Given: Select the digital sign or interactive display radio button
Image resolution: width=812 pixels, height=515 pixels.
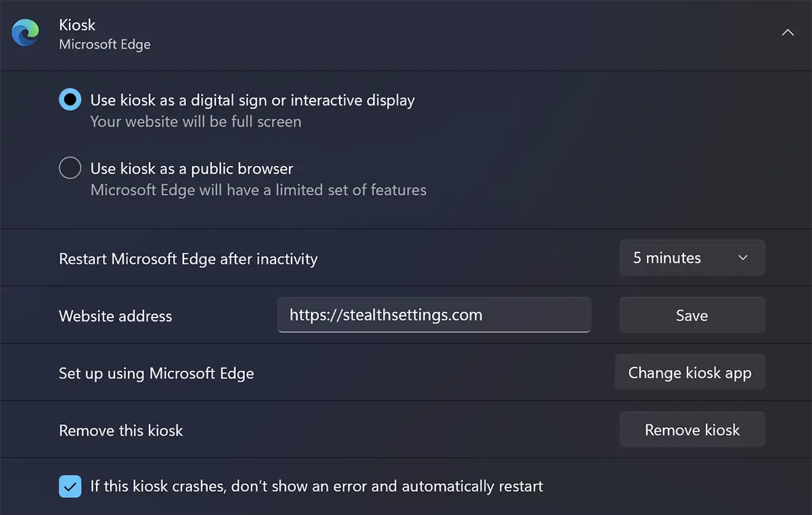Looking at the screenshot, I should point(70,100).
